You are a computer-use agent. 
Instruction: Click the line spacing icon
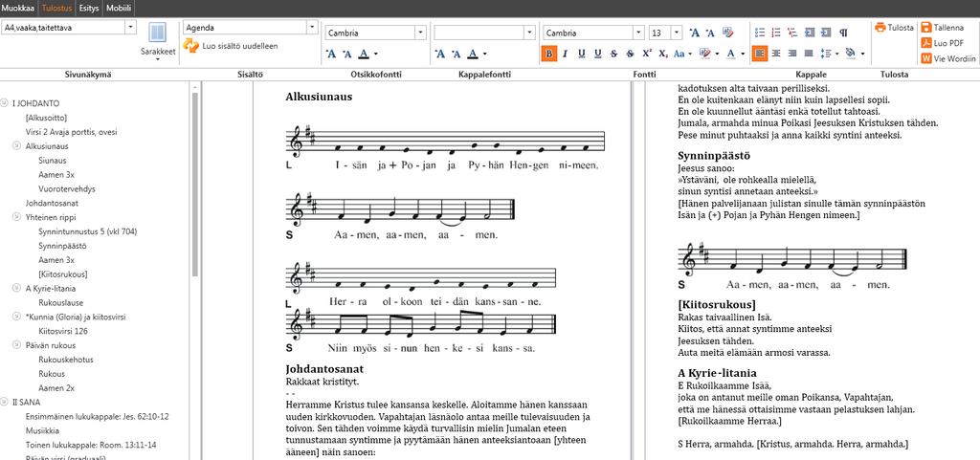tap(826, 54)
